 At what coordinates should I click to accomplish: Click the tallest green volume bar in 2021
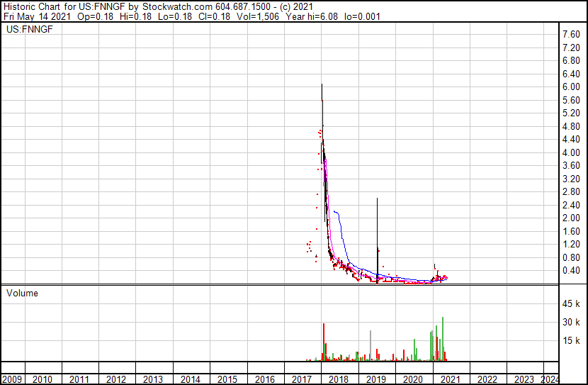pos(443,339)
